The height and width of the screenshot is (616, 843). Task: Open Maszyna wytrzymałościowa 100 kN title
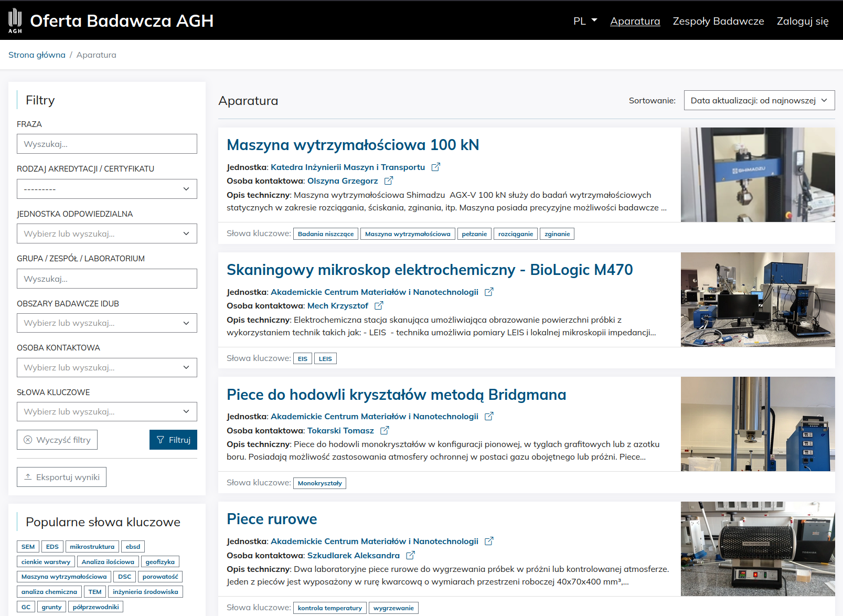pyautogui.click(x=353, y=145)
